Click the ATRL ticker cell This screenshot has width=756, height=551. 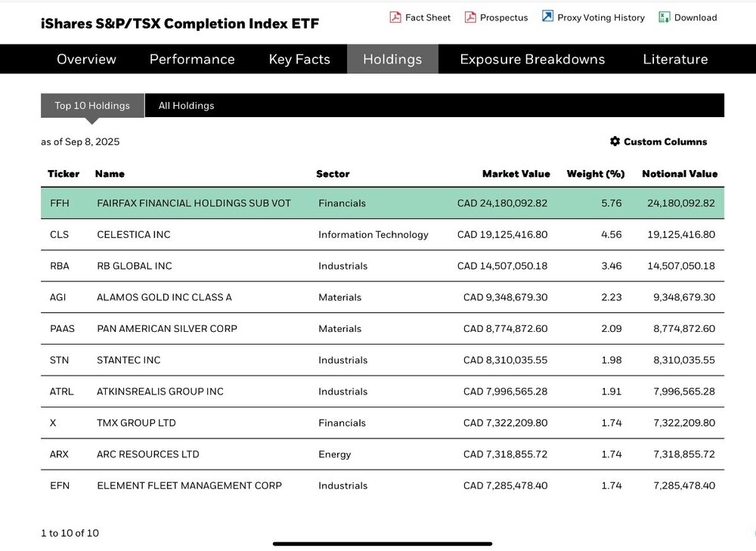(62, 391)
